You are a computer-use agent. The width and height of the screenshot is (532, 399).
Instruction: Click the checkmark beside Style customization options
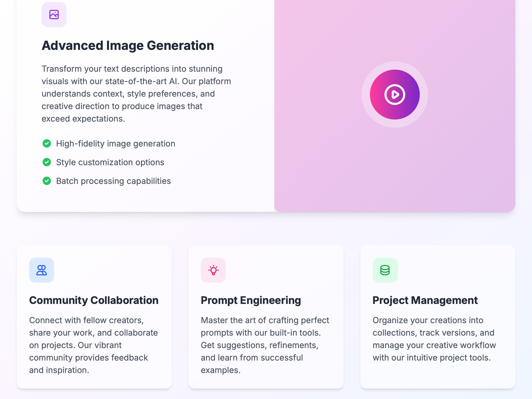point(47,162)
